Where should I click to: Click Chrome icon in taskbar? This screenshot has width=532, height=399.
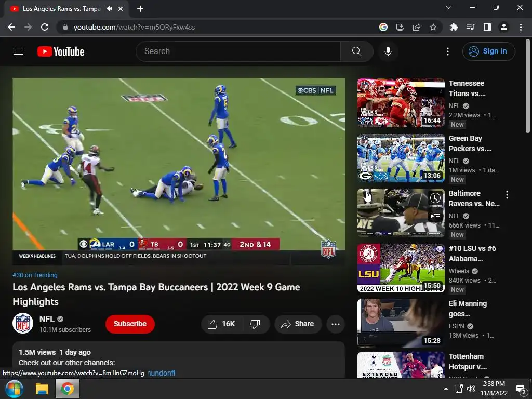point(68,389)
